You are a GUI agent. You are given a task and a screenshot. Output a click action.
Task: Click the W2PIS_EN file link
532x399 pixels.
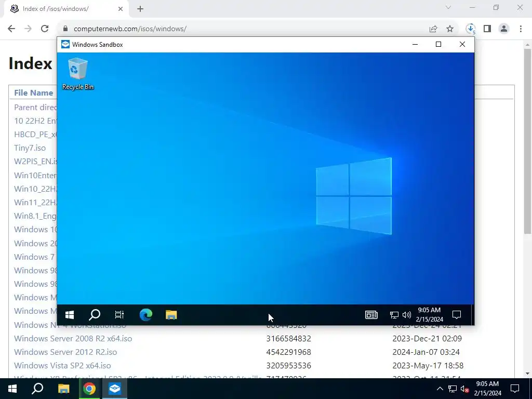pyautogui.click(x=35, y=162)
